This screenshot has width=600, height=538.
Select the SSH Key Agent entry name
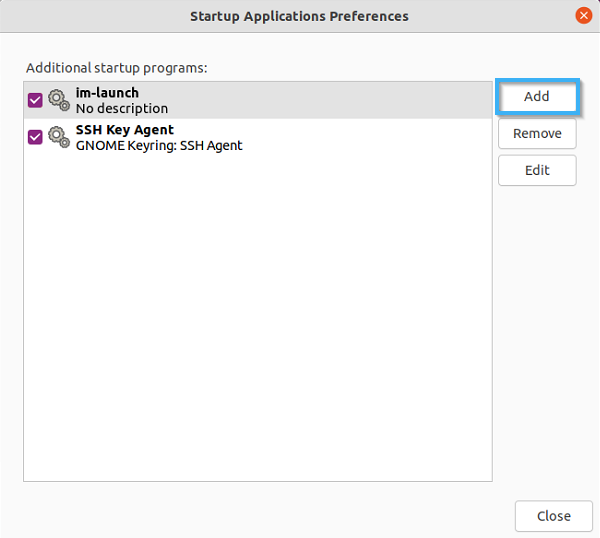125,130
